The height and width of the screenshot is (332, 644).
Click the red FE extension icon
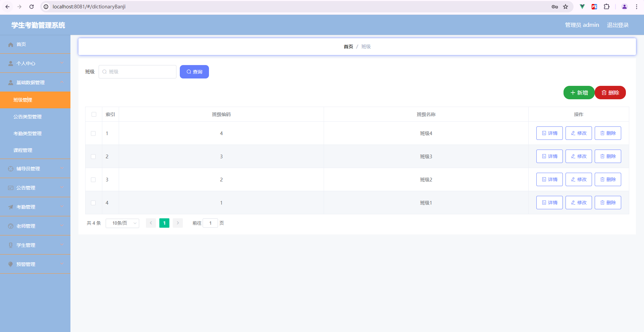pos(594,7)
